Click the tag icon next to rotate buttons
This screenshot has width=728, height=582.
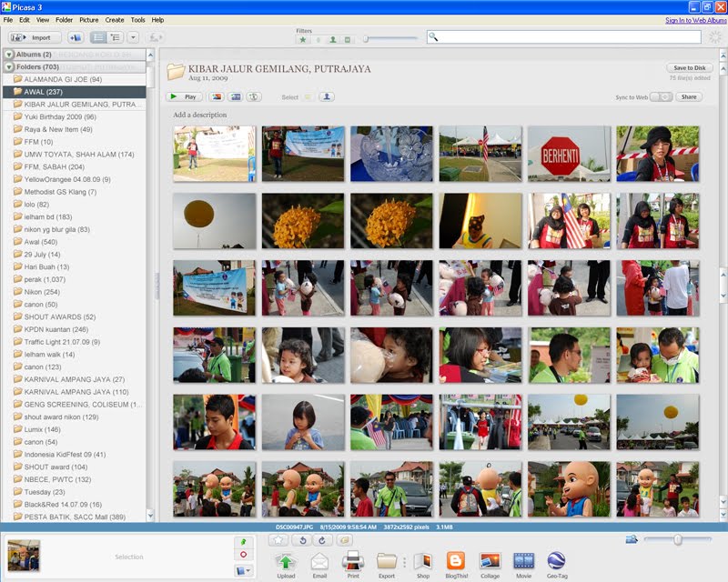[345, 540]
